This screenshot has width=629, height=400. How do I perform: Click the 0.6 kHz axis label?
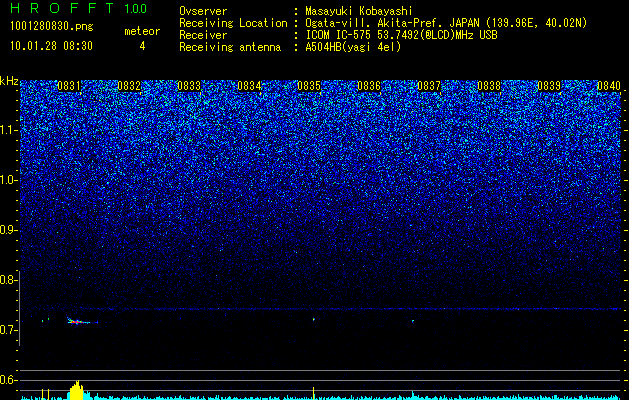point(9,380)
